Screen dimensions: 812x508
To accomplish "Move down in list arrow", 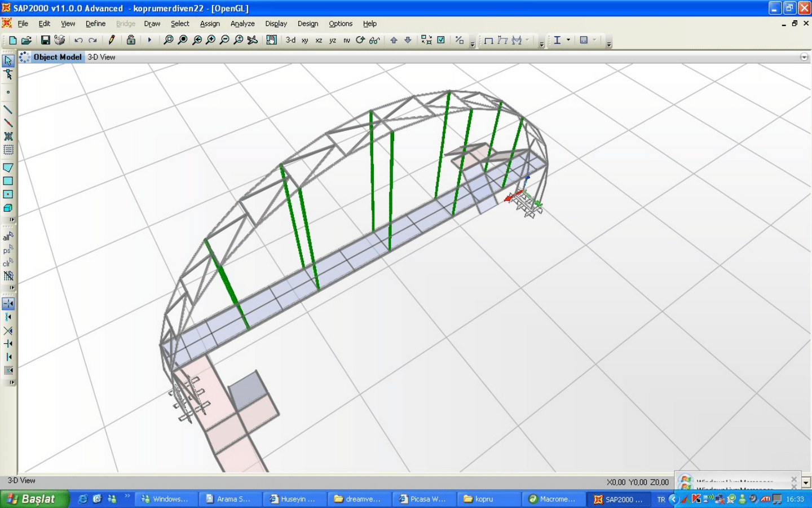I will pyautogui.click(x=408, y=40).
